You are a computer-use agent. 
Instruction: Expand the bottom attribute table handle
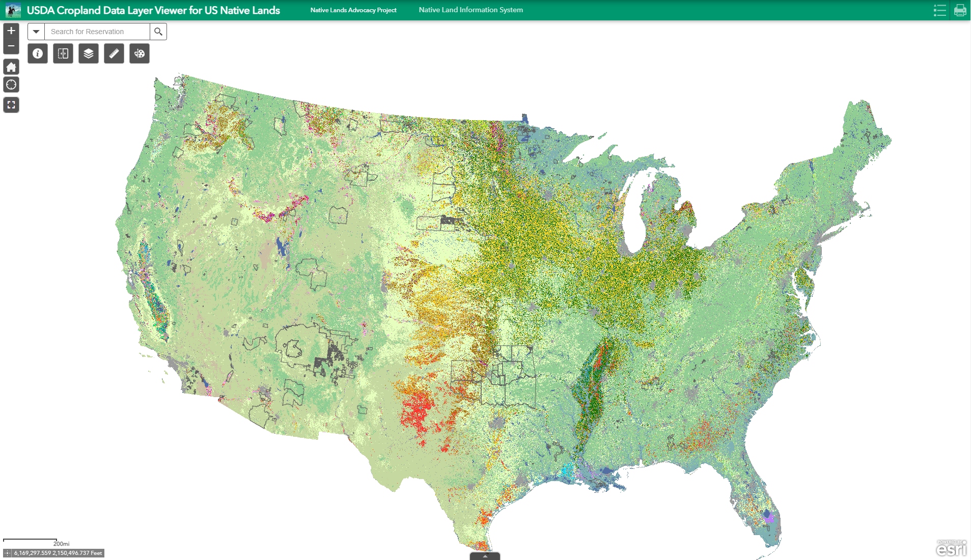click(x=485, y=556)
